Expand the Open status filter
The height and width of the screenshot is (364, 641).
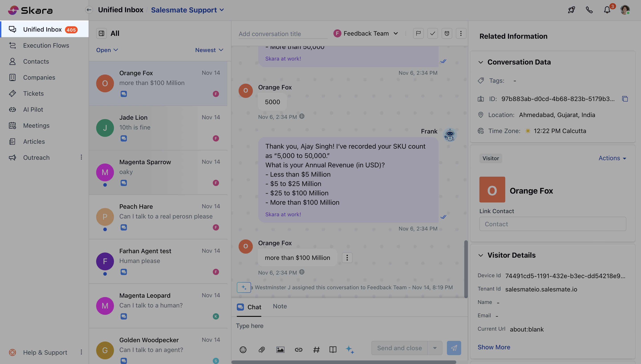point(107,50)
